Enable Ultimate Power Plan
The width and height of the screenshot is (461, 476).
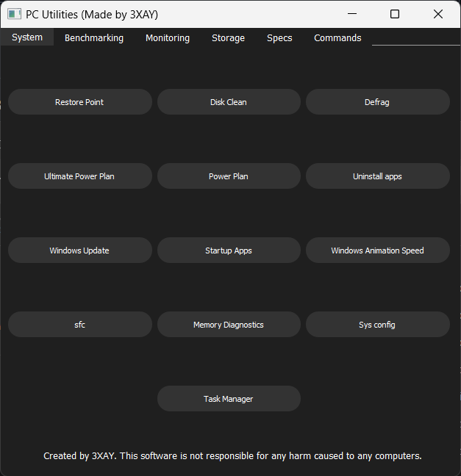coord(80,176)
